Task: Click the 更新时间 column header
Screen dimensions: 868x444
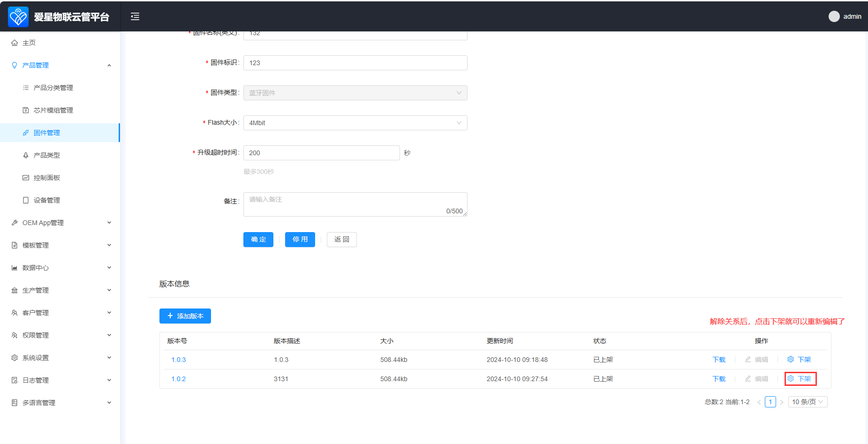Action: click(500, 341)
